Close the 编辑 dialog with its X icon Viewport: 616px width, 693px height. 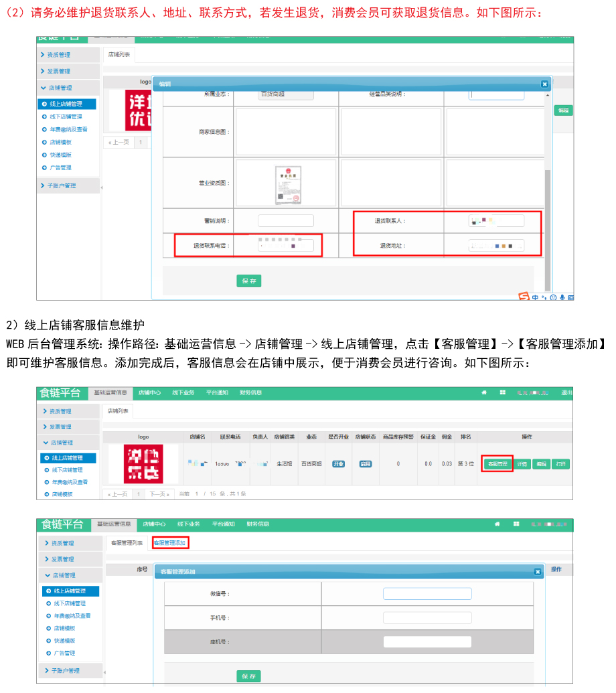pyautogui.click(x=544, y=84)
